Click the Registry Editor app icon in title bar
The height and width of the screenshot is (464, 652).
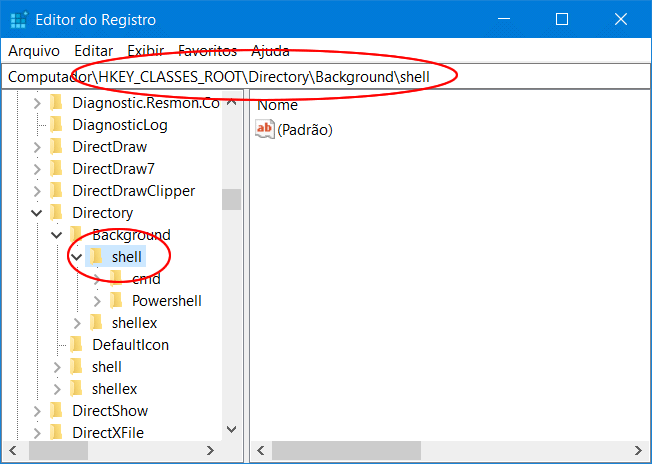click(x=18, y=20)
